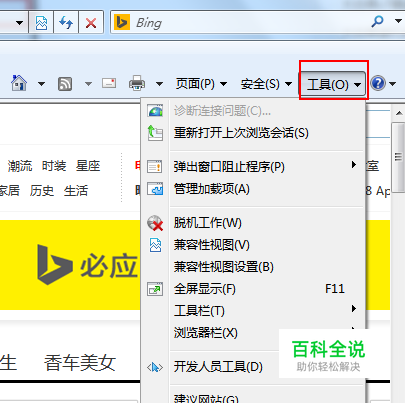Screen dimensions: 405x403
Task: Open the 星座 link
Action: [x=88, y=165]
